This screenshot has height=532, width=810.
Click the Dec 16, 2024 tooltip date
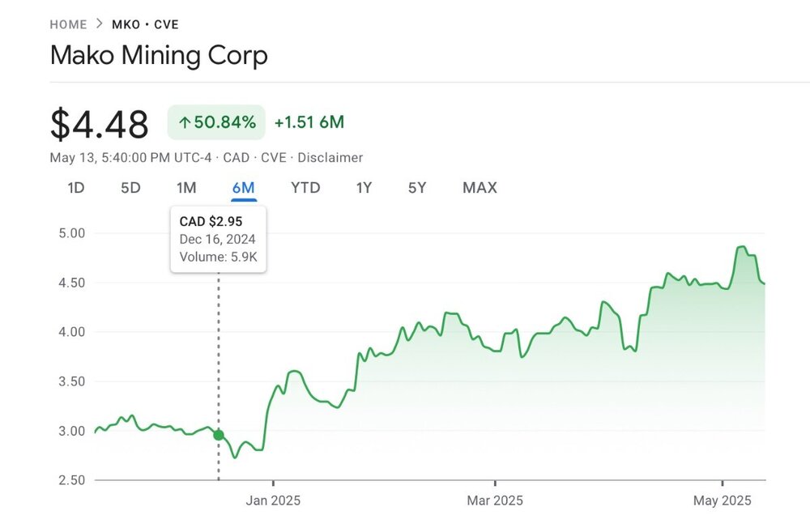pos(217,239)
